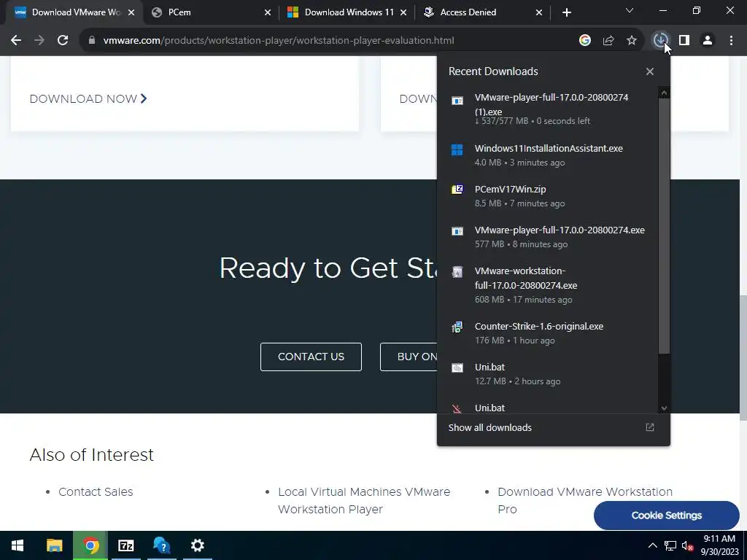Screen dimensions: 747x560
Task: Click icon of PCemV17Win.zip download
Action: pyautogui.click(x=457, y=190)
